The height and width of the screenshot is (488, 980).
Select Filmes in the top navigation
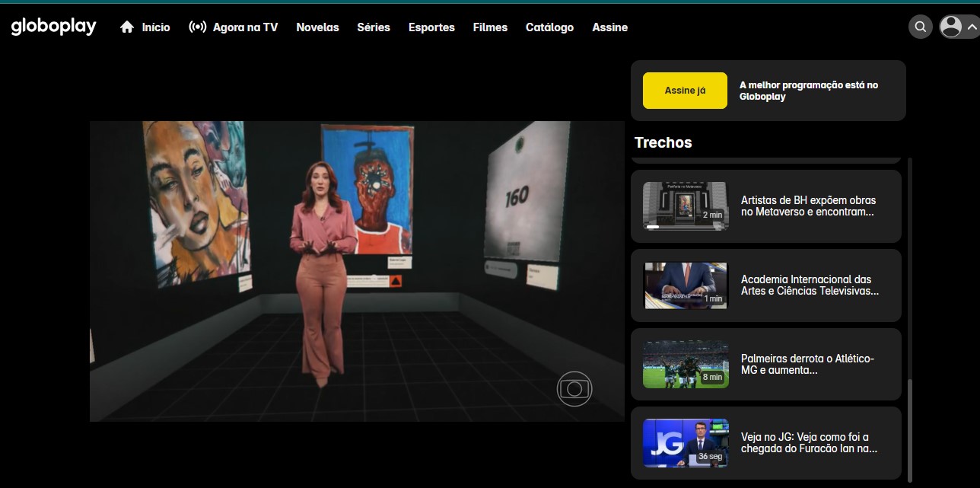point(490,27)
